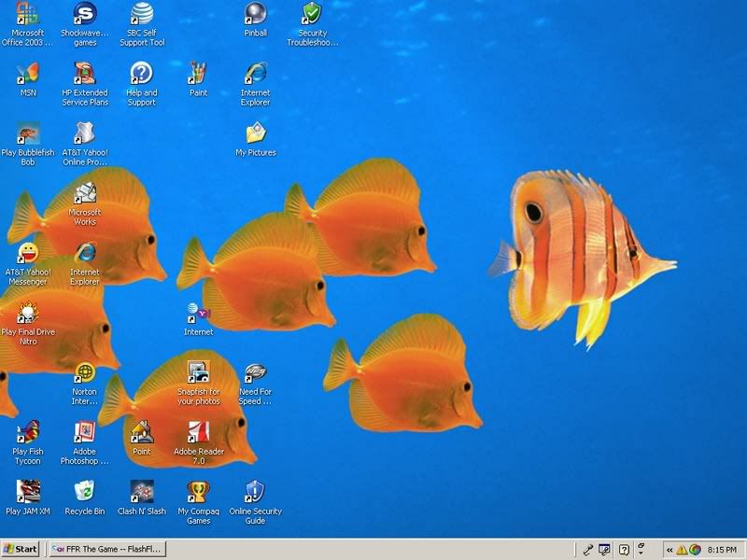Click the Microsoft Office 2003 icon

(x=28, y=14)
